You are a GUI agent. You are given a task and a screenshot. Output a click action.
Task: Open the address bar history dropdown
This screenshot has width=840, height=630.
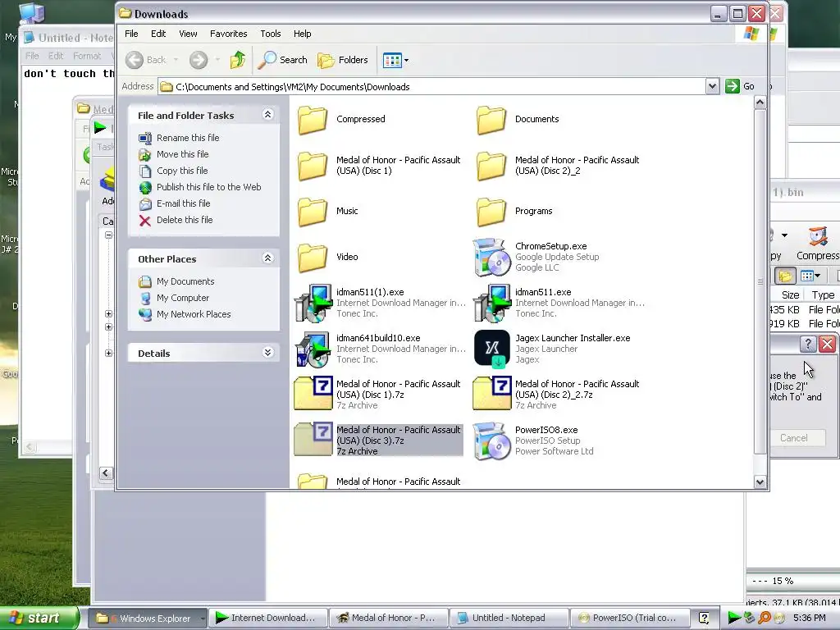click(x=712, y=86)
